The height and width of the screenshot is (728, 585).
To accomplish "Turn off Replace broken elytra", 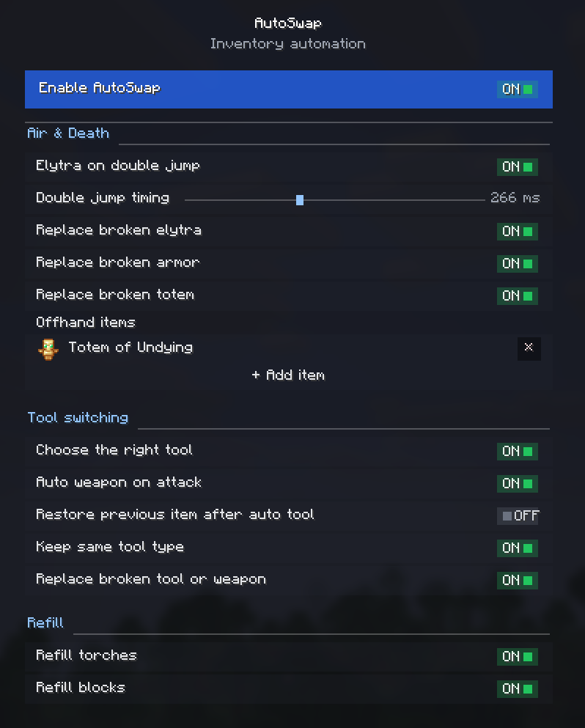I will pos(518,231).
